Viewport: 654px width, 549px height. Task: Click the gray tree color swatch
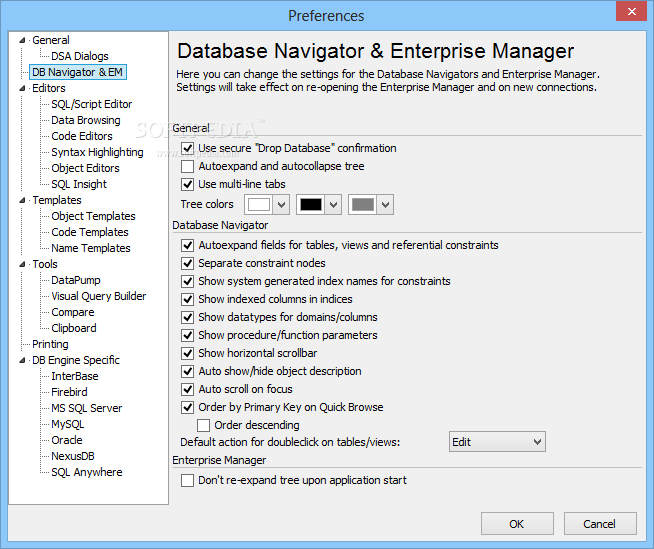363,205
